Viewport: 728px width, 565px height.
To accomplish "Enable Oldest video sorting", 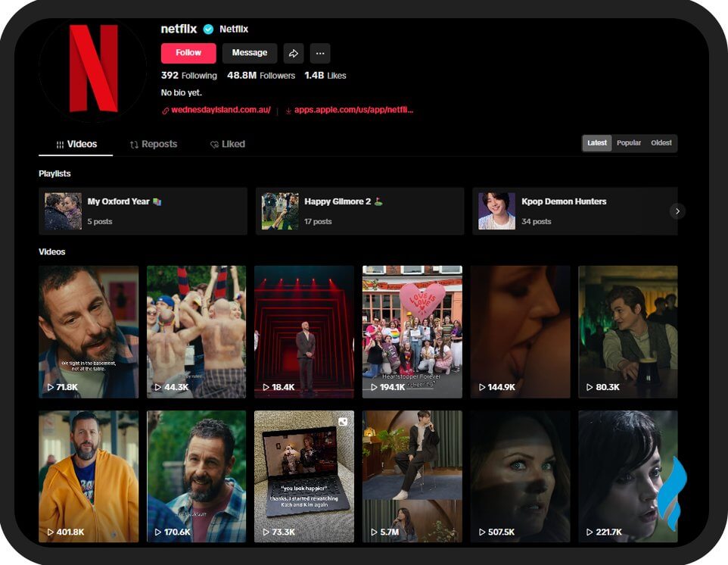I will (x=661, y=142).
